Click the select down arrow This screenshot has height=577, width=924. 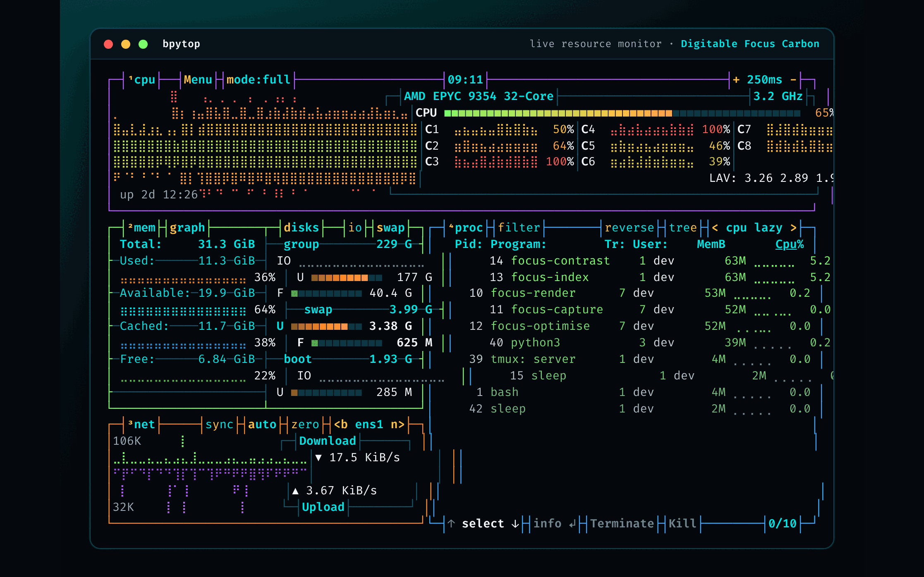pos(515,523)
